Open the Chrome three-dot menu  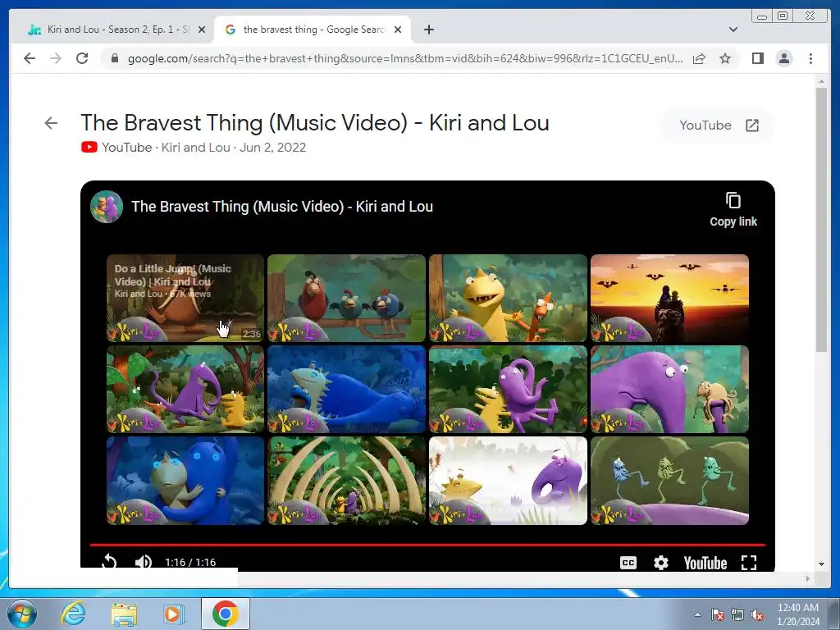pos(810,58)
